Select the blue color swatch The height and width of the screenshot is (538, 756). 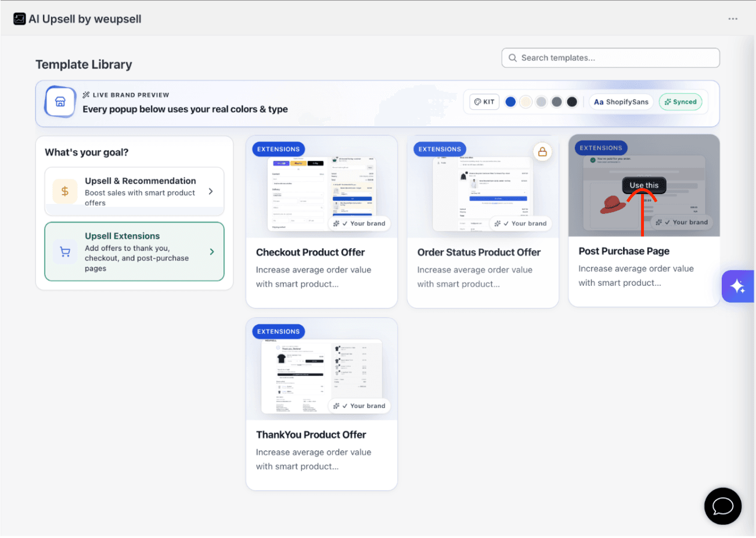point(510,102)
